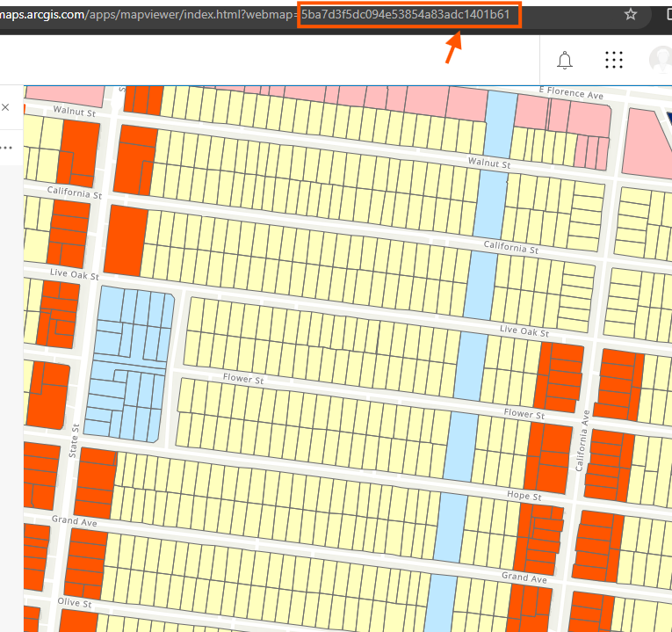Open the user profile avatar
The height and width of the screenshot is (632, 672).
point(661,60)
